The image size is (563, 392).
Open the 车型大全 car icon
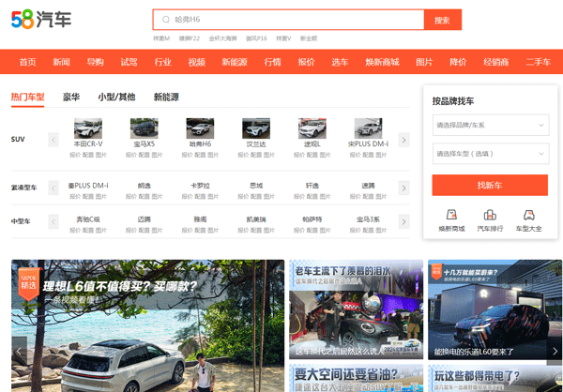[x=528, y=215]
